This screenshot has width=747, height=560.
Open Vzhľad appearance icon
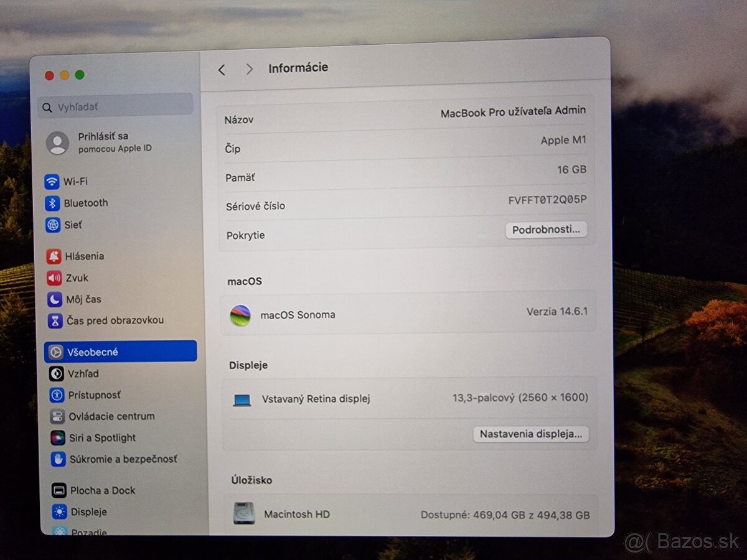(57, 374)
